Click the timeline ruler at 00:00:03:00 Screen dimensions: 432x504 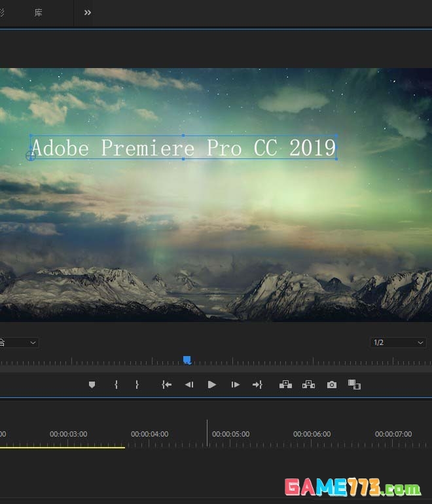[68, 434]
